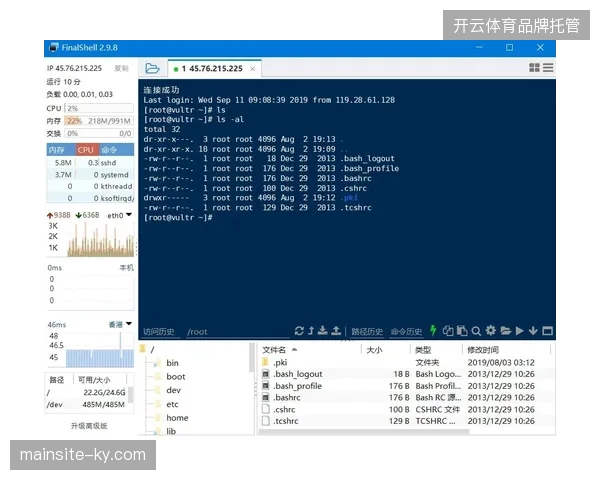The image size is (600, 480).
Task: Click the systemd process row
Action: pyautogui.click(x=90, y=175)
